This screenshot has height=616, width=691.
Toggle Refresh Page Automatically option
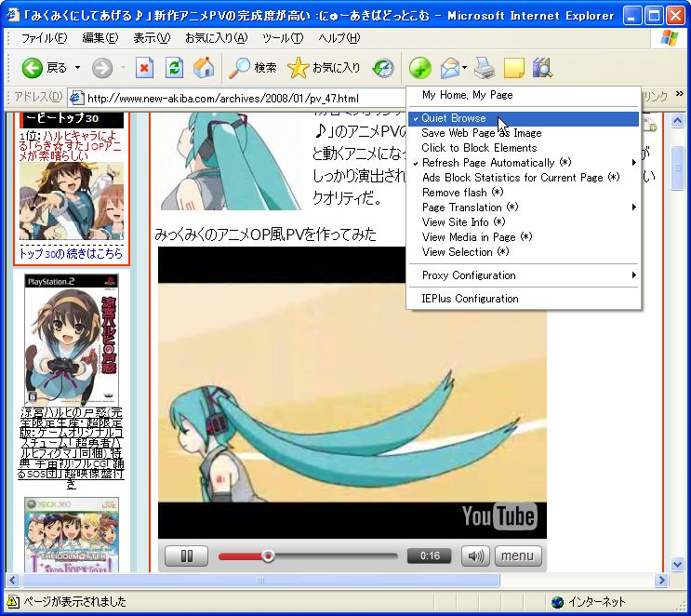(x=523, y=163)
